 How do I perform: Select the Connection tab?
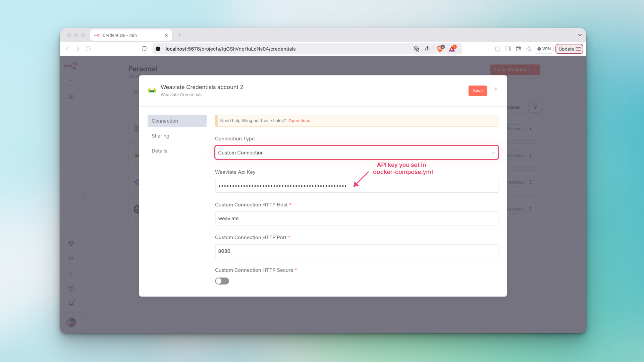(x=177, y=121)
